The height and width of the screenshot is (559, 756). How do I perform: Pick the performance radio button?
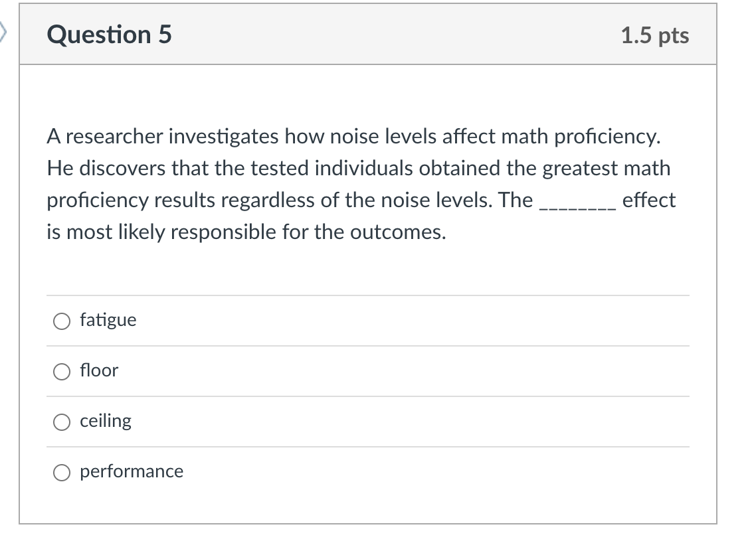(62, 473)
